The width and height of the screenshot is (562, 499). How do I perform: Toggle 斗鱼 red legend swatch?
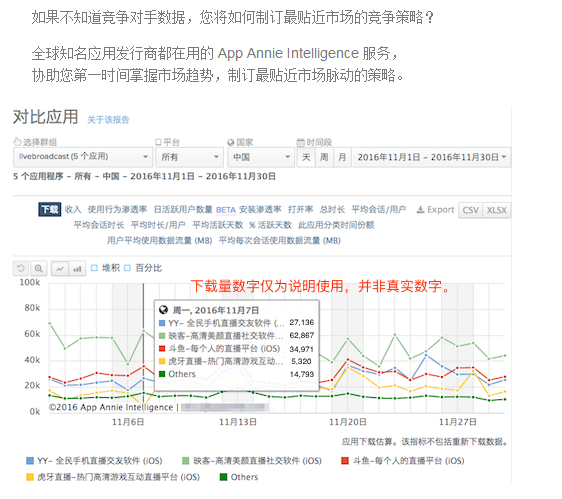coord(345,461)
